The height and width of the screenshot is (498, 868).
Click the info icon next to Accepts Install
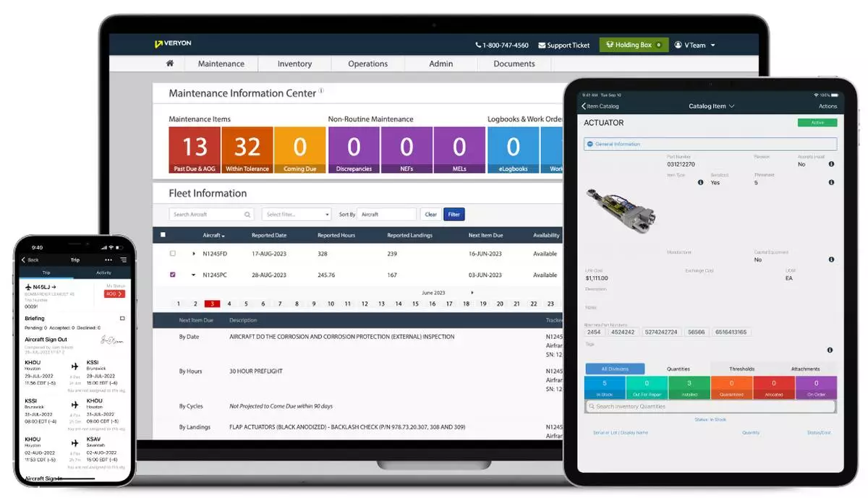(831, 164)
